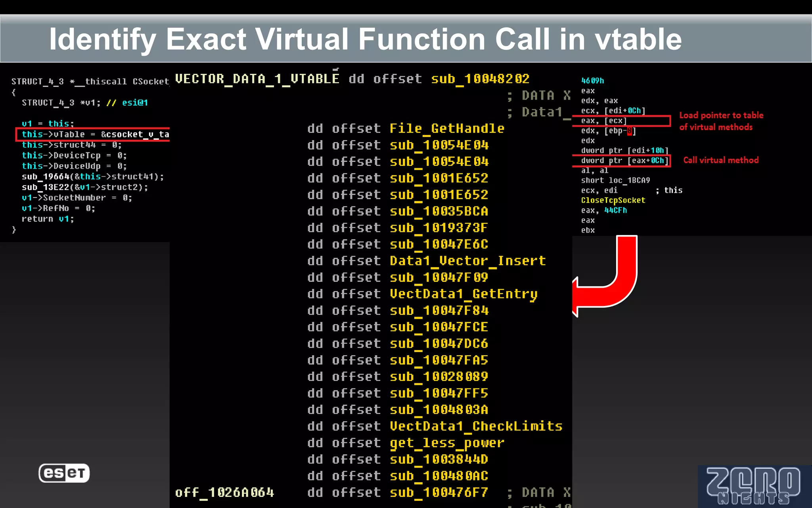The height and width of the screenshot is (508, 812).
Task: Select the sub_13E22(&v1->struct2) call
Action: point(85,187)
